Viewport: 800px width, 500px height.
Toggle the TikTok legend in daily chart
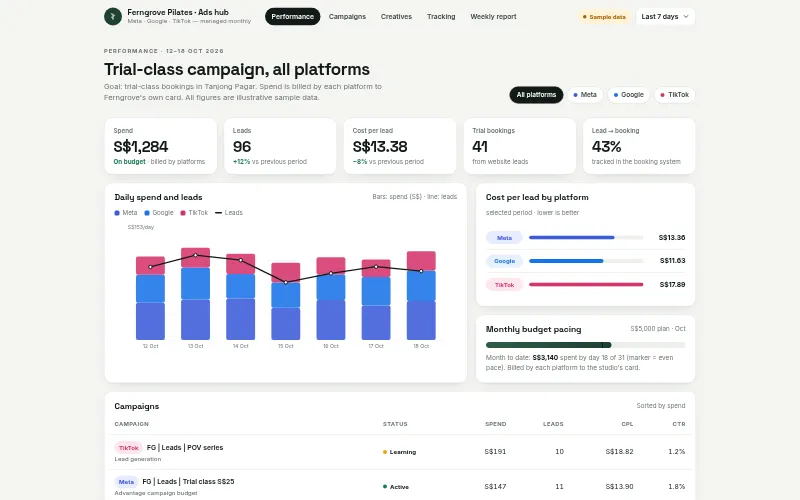coord(194,213)
